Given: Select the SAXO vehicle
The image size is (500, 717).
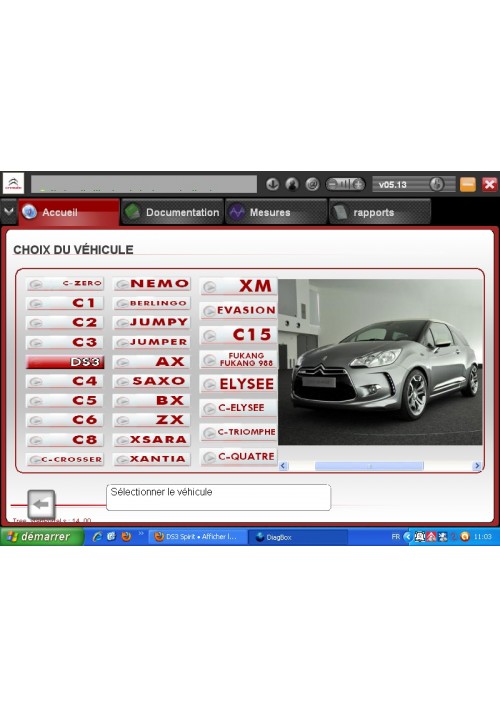Looking at the screenshot, I should [x=152, y=381].
